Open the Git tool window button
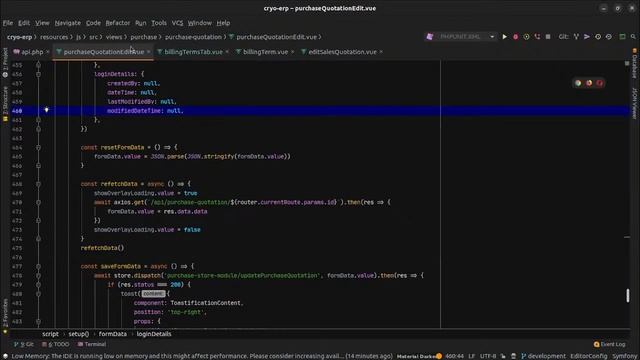The image size is (640, 360). pos(24,344)
